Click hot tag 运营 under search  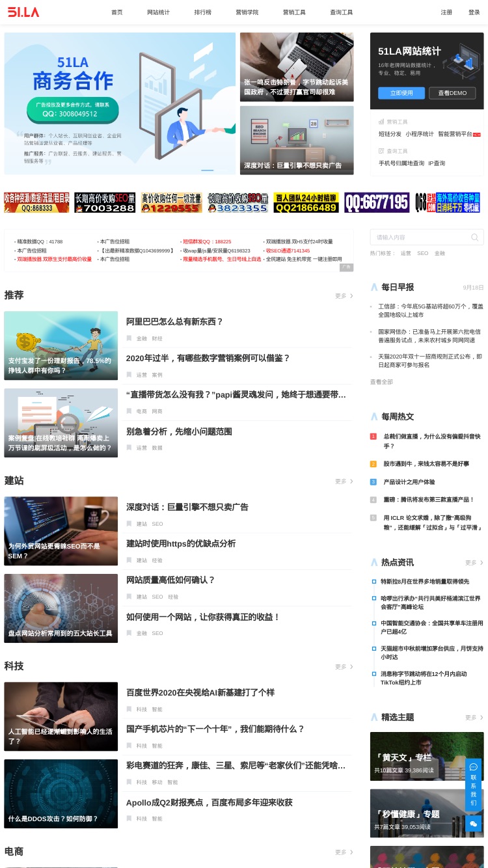[405, 253]
